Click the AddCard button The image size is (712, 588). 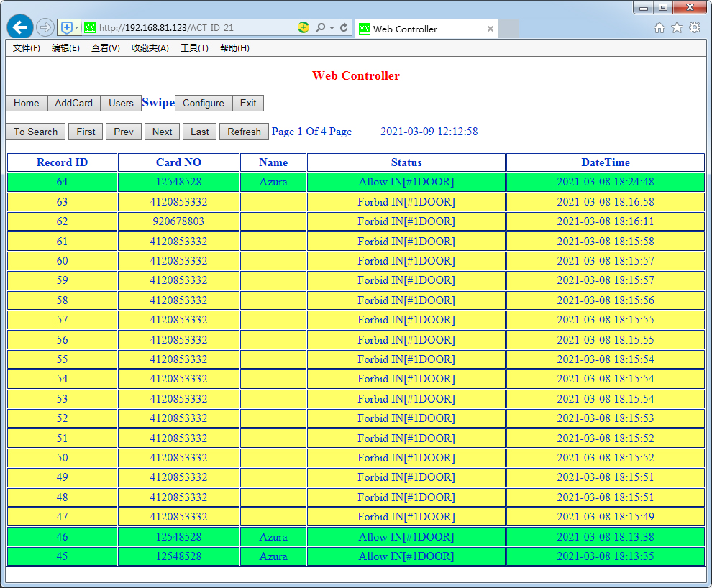[74, 103]
